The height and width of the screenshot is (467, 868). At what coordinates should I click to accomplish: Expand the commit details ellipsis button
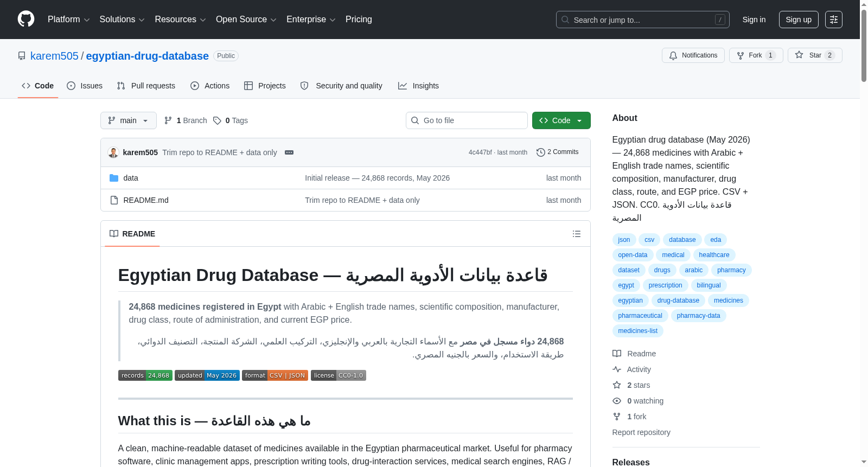click(x=289, y=152)
